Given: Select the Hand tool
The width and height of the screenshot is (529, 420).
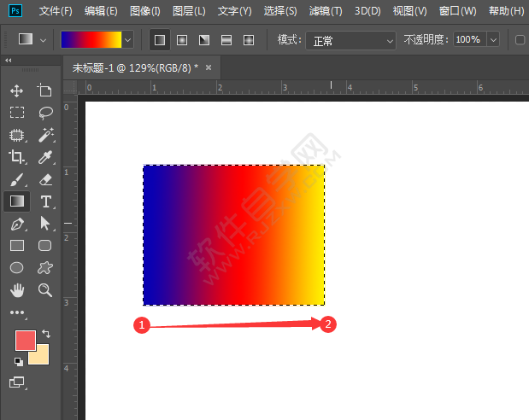Looking at the screenshot, I should tap(17, 290).
